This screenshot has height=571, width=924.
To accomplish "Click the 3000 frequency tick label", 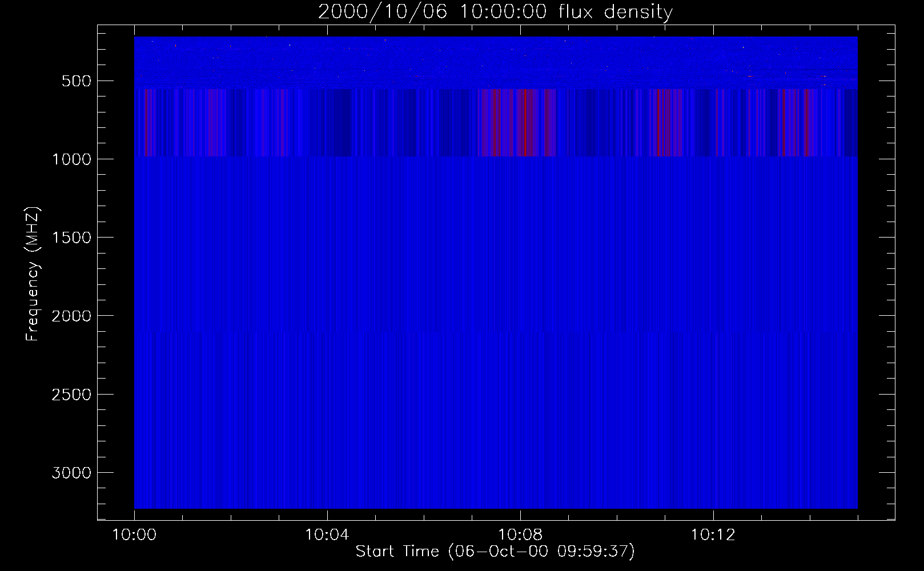I will [x=71, y=473].
